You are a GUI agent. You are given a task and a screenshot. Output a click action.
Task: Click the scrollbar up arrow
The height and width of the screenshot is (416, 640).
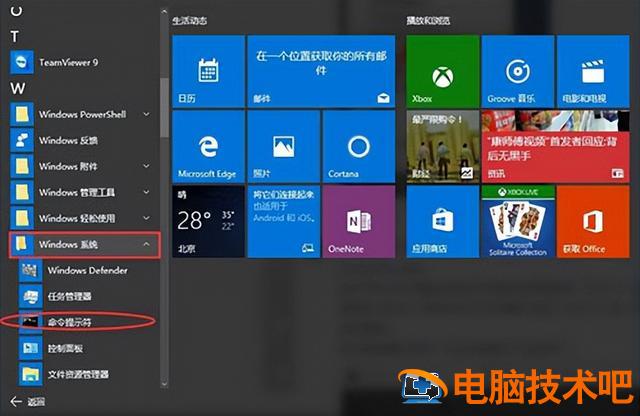(164, 12)
